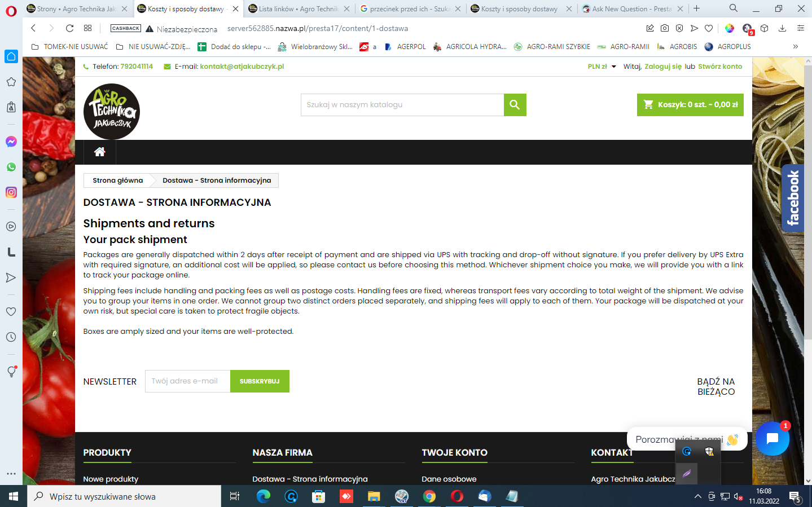Screen dimensions: 812x507
Task: Open the facebook side tab
Action: (x=793, y=198)
